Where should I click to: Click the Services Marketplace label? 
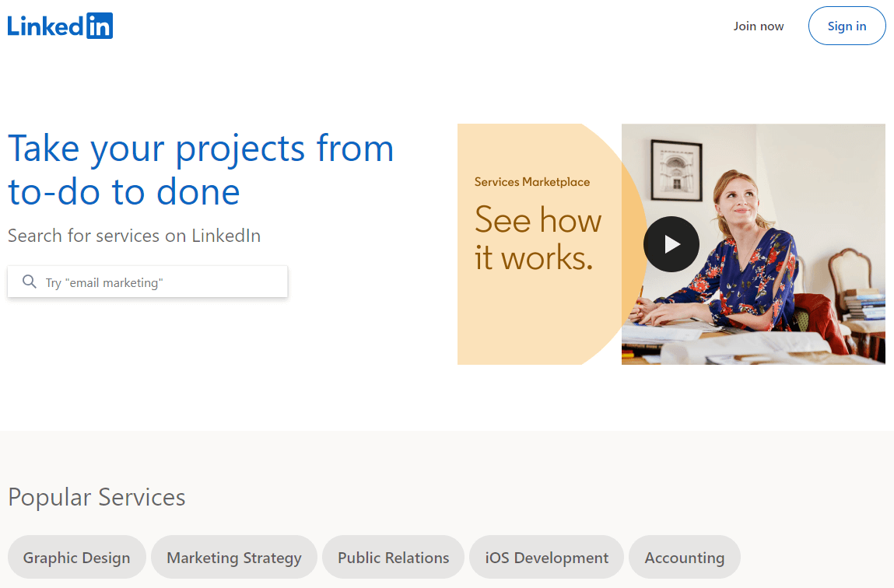[x=532, y=182]
